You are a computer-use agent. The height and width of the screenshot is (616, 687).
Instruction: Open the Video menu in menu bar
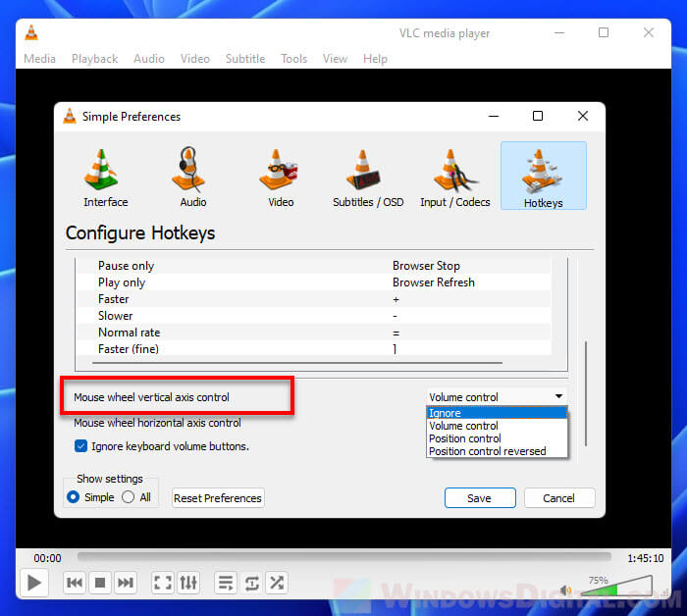point(195,59)
